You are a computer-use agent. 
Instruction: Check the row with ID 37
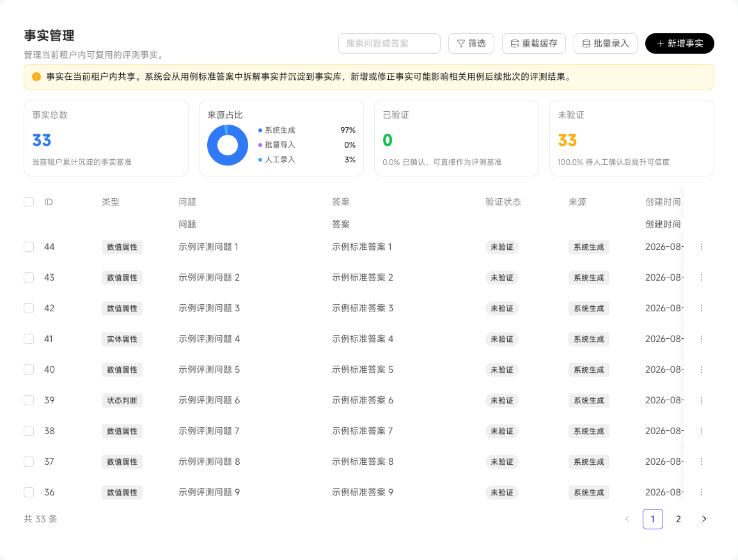[x=29, y=462]
